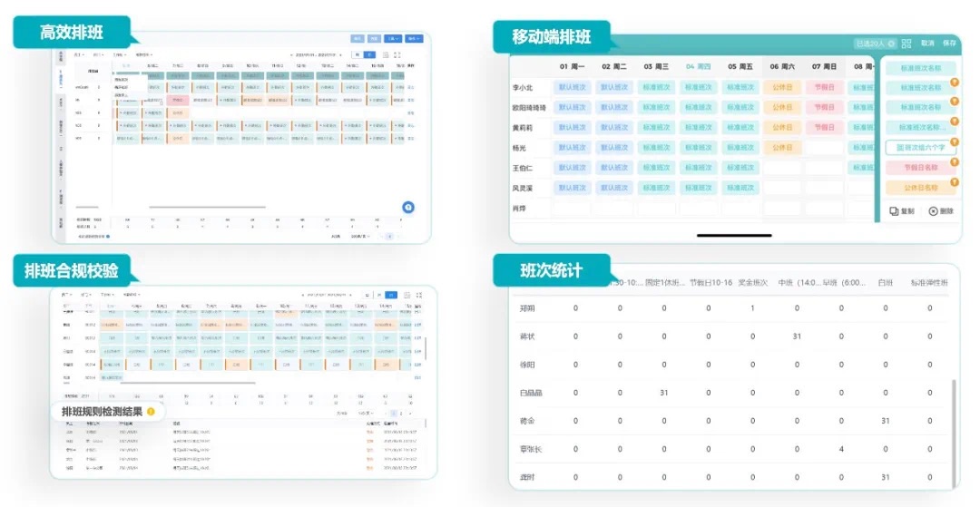Screen dimensions: 980x507
Task: Select employee name 风灵溪
Action: pos(523,188)
